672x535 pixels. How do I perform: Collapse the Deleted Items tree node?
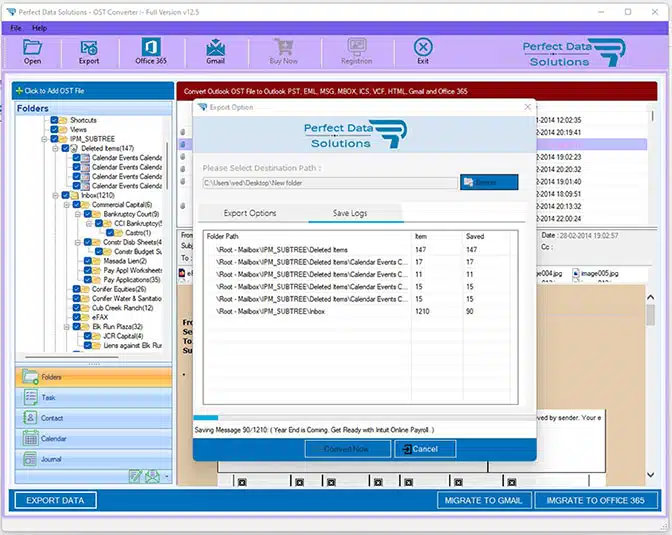click(55, 148)
